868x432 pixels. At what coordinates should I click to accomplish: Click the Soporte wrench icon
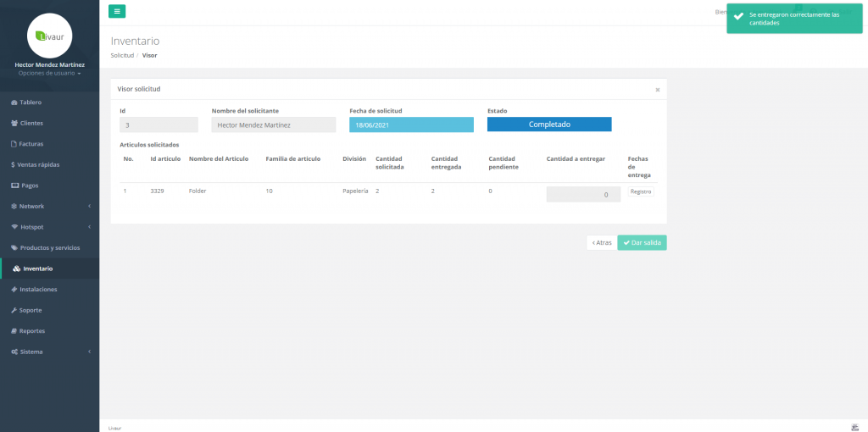click(14, 310)
